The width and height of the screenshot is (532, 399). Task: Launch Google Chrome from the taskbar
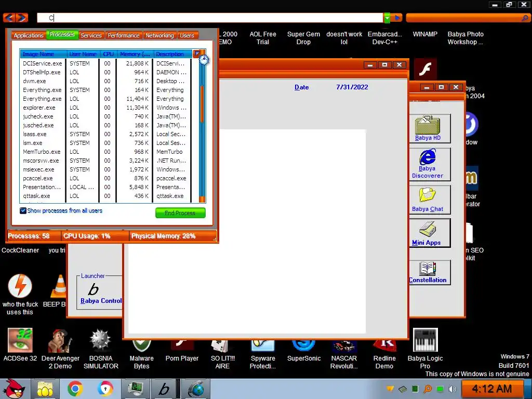(75, 389)
